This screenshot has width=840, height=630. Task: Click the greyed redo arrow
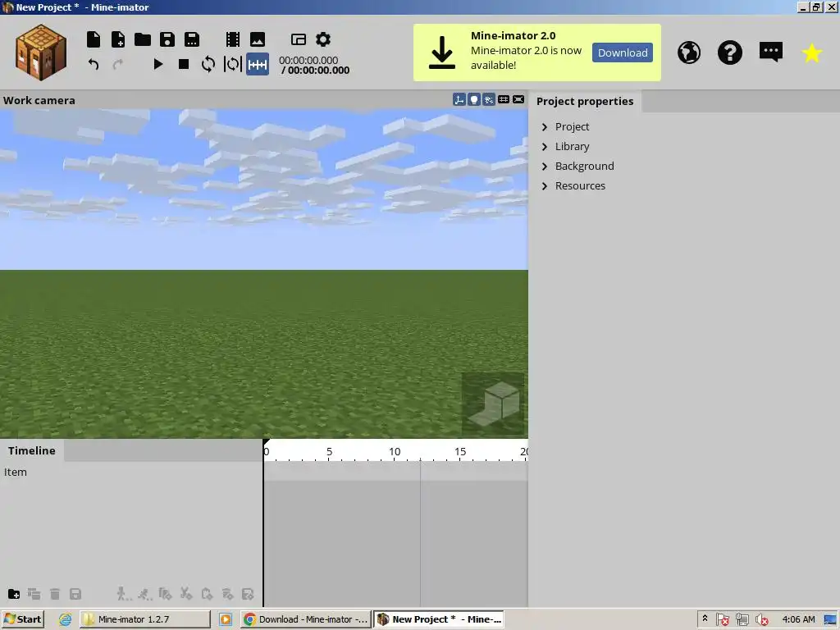pos(118,64)
